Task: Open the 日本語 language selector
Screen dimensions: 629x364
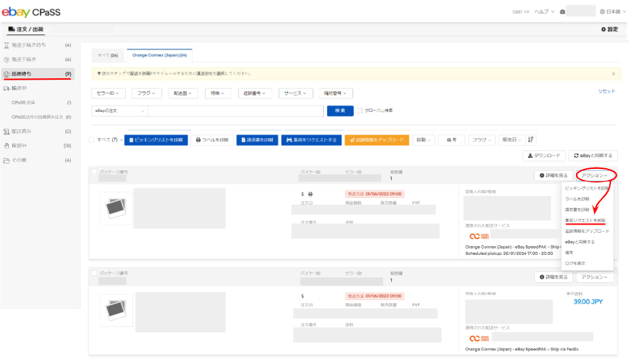Action: point(612,12)
